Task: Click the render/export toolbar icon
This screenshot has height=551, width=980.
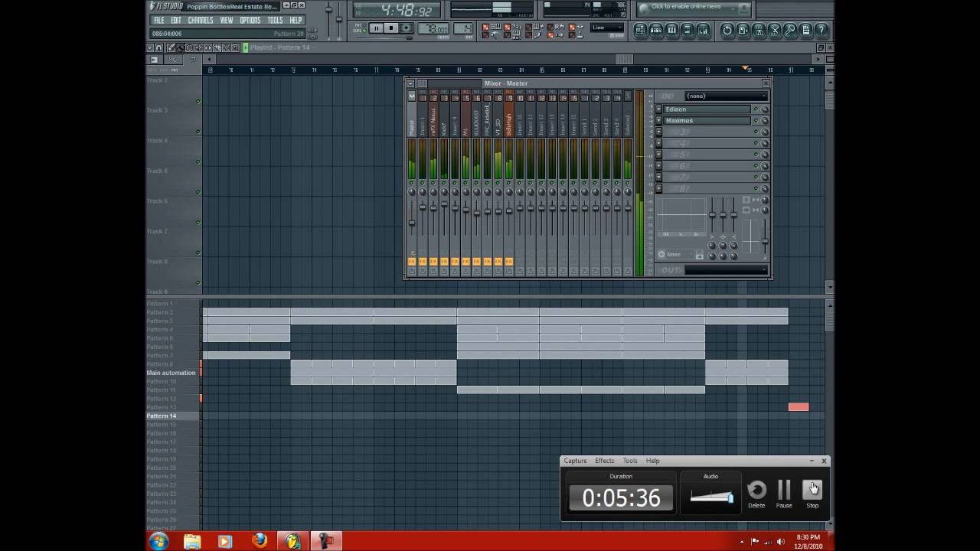Action: point(759,30)
